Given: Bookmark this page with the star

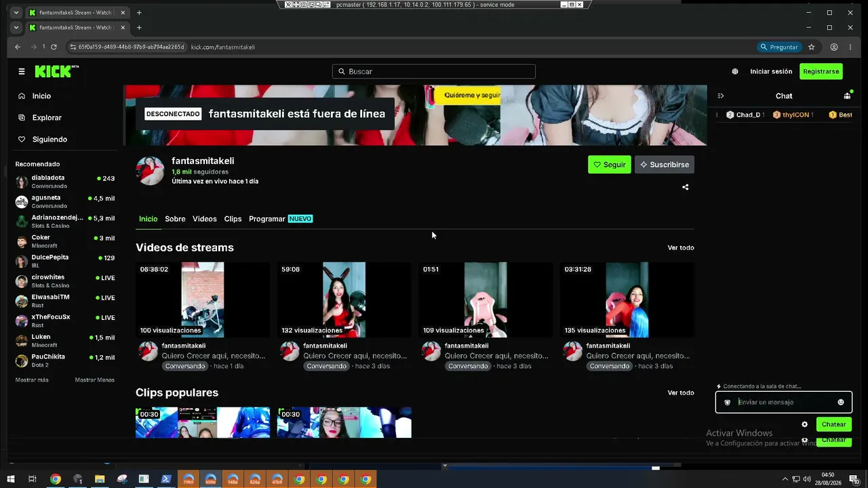Looking at the screenshot, I should (812, 47).
